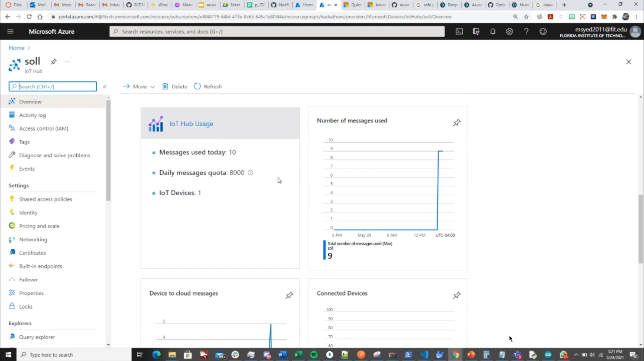Switch to the Meet browser tab

click(232, 5)
